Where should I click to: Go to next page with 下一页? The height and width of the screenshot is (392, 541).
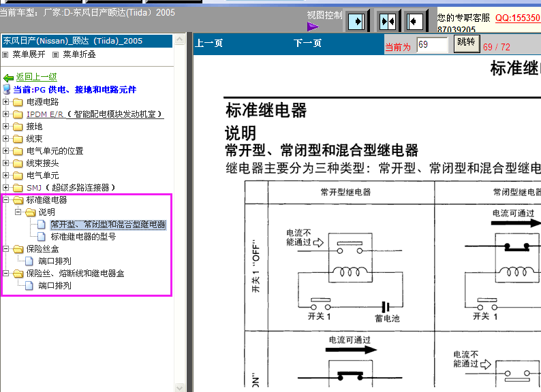(x=307, y=44)
